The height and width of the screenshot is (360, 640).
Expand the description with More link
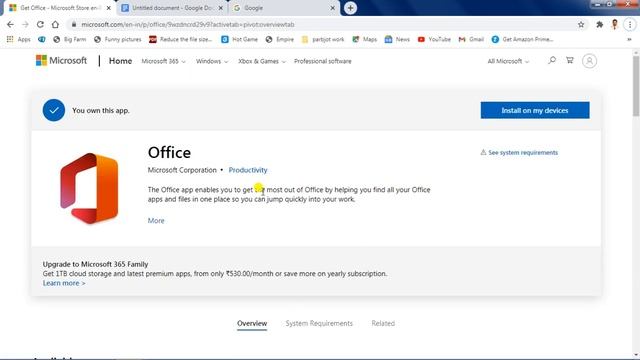(x=156, y=220)
